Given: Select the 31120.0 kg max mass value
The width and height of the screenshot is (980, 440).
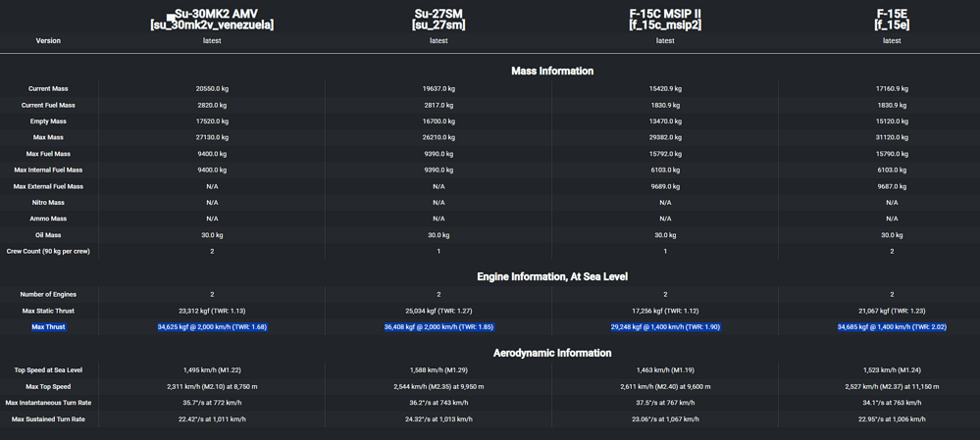Looking at the screenshot, I should [x=892, y=137].
